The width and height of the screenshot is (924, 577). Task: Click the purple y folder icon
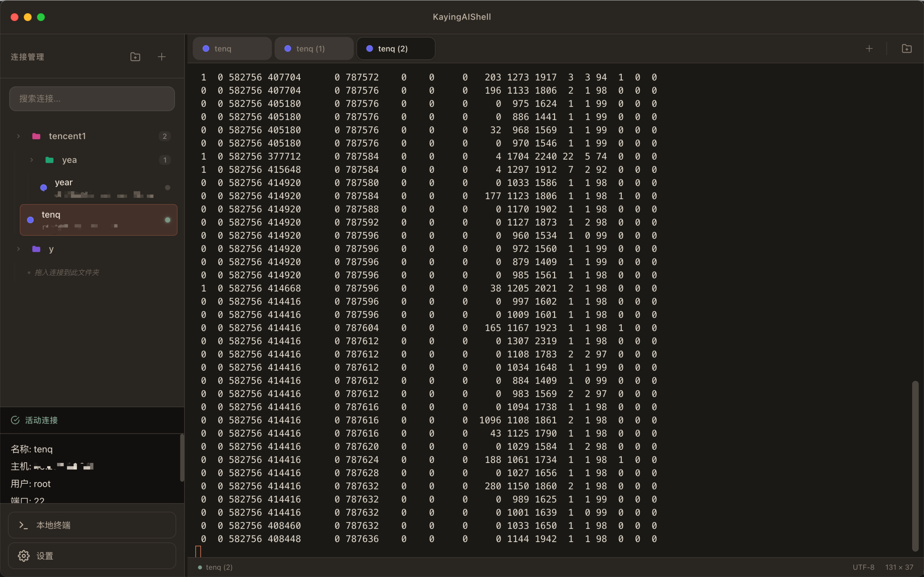click(x=36, y=249)
